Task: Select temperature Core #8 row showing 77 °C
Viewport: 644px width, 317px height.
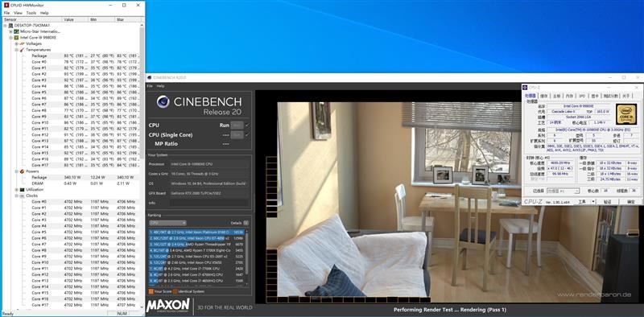Action: click(85, 110)
